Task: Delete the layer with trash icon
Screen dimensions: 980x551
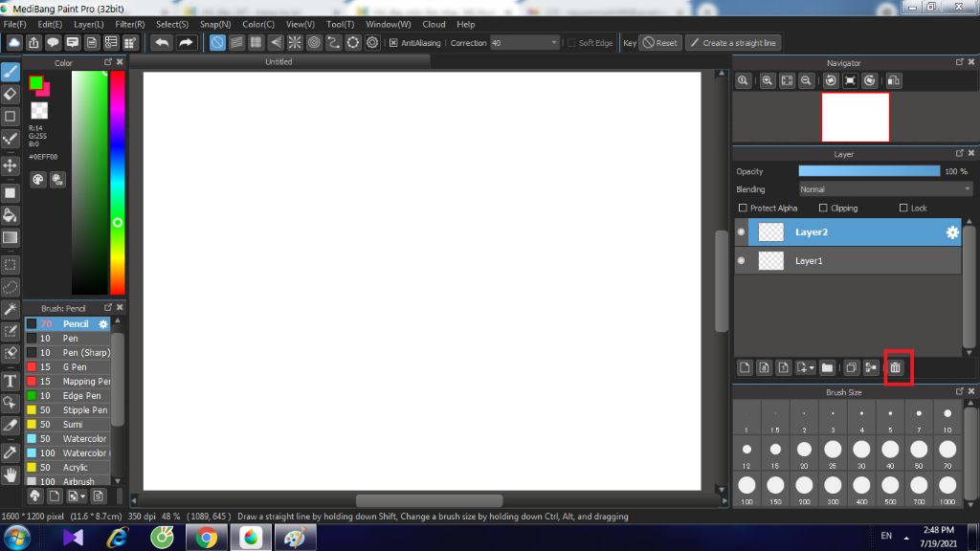Action: [x=896, y=368]
